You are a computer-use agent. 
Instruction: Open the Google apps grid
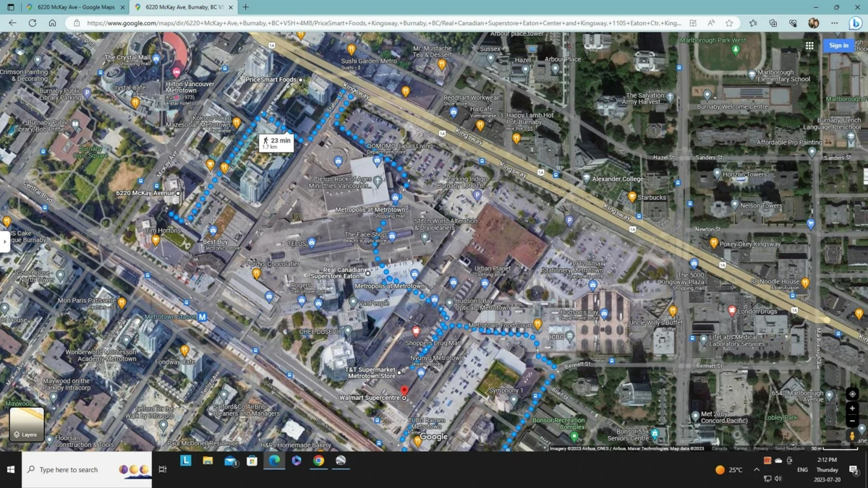pos(809,46)
